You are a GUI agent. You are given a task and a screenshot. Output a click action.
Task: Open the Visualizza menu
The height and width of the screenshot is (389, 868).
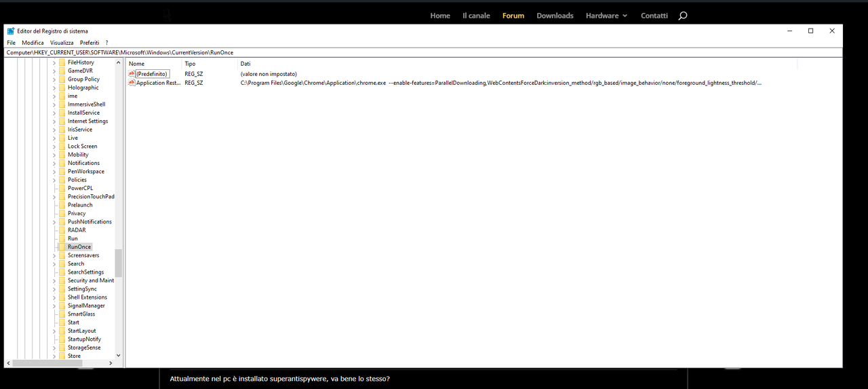tap(62, 43)
